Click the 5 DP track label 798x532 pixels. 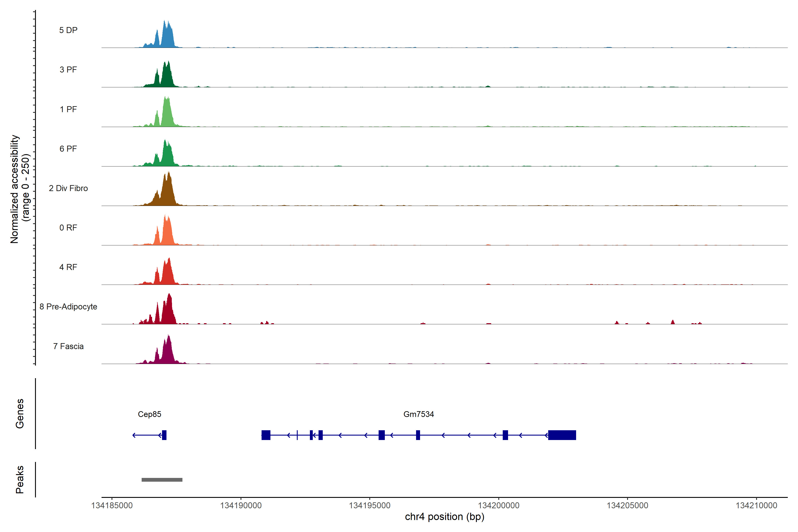pyautogui.click(x=68, y=30)
